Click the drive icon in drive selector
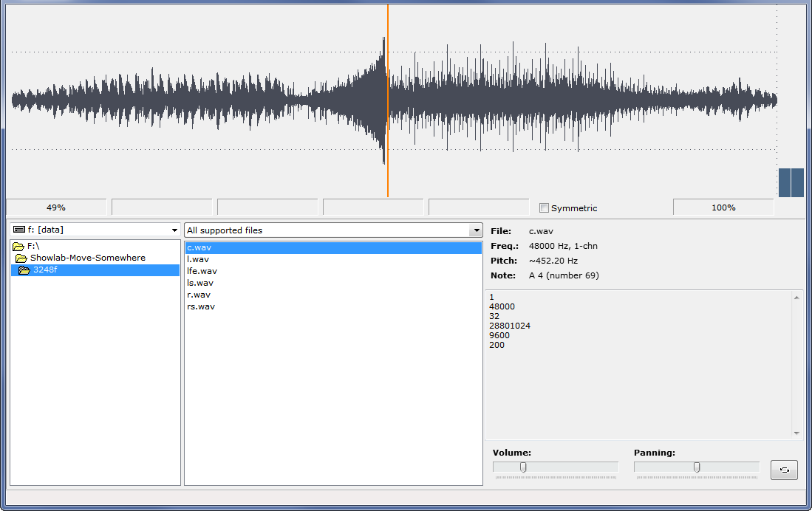The width and height of the screenshot is (812, 511). pyautogui.click(x=19, y=230)
